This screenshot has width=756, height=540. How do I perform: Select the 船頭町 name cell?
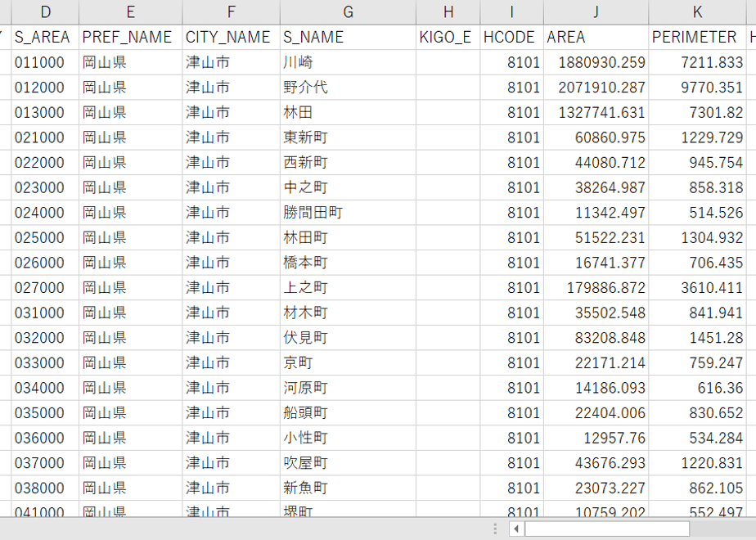pyautogui.click(x=348, y=413)
